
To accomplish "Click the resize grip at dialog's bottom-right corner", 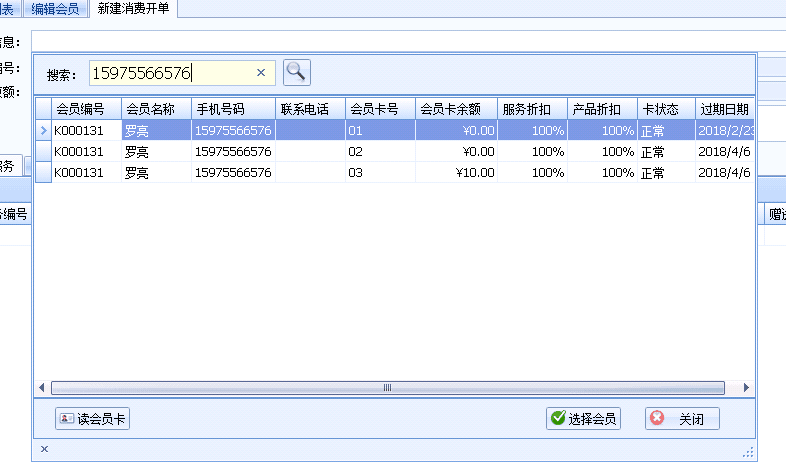I will [x=746, y=451].
